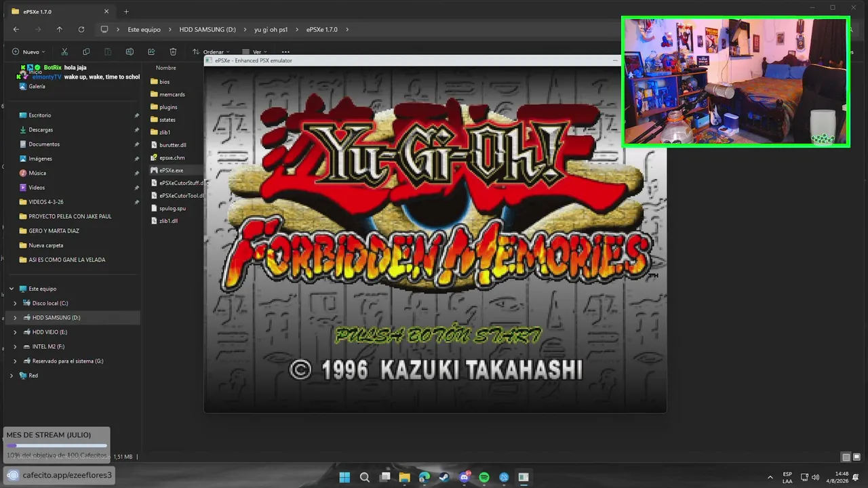
Task: Unpin Imágenes using its pin icon
Action: point(136,159)
